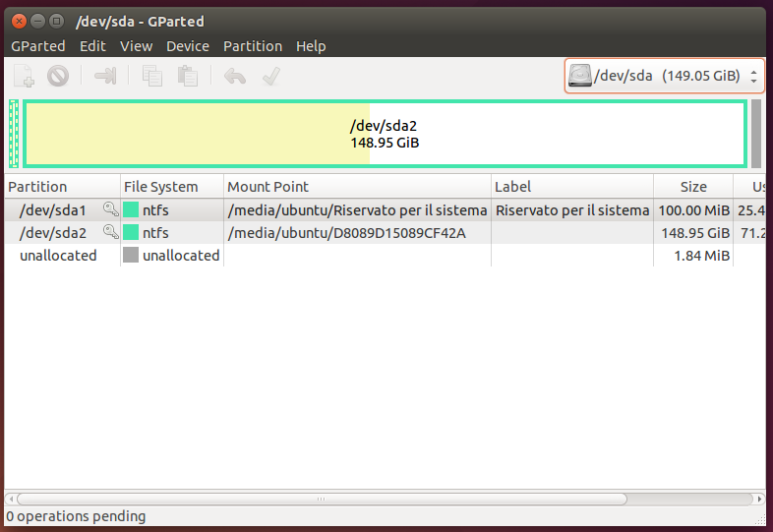This screenshot has height=532, width=773.
Task: Open the Partition menu
Action: [253, 46]
